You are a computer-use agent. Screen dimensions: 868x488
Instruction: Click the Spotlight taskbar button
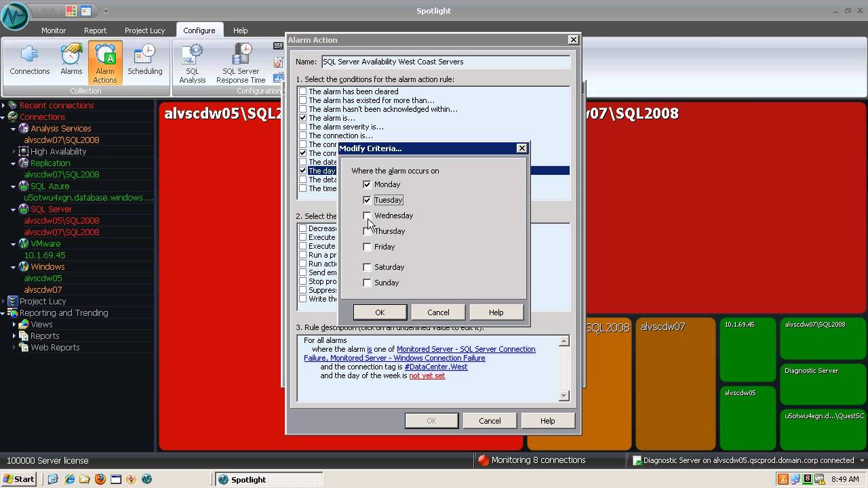(269, 479)
